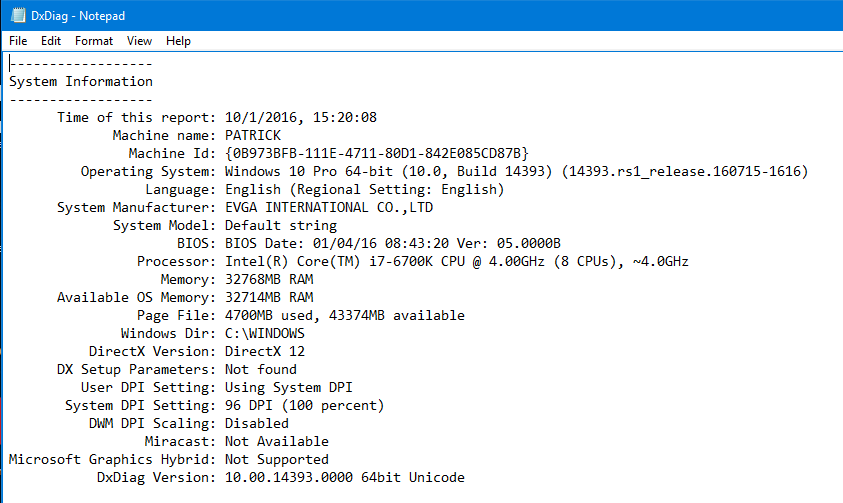Image resolution: width=843 pixels, height=503 pixels.
Task: Open the Edit menu
Action: [51, 41]
